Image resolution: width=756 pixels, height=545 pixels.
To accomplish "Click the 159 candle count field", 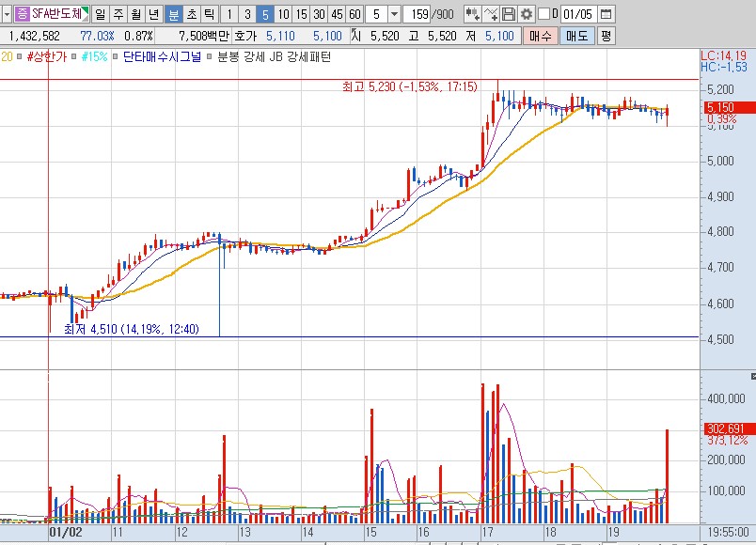I will pyautogui.click(x=417, y=14).
